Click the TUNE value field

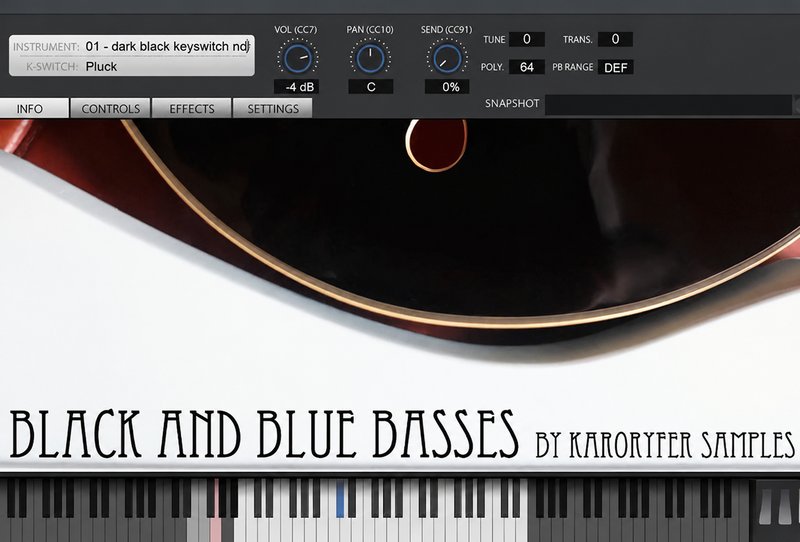[527, 39]
